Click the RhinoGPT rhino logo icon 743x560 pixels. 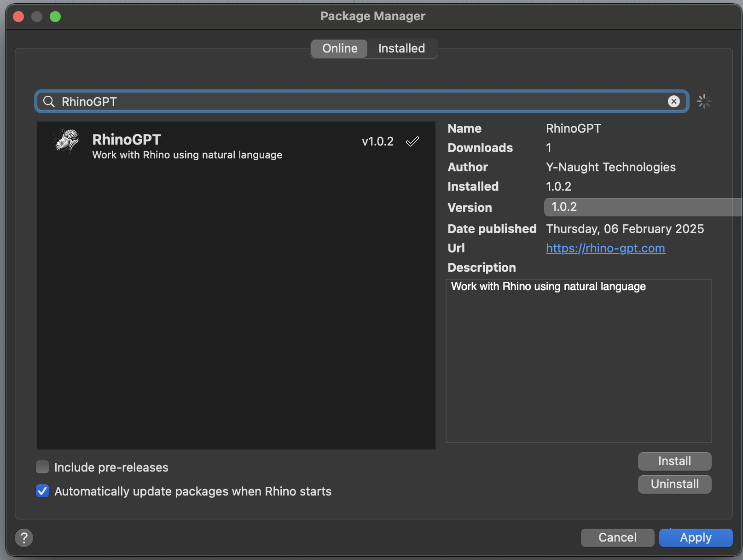tap(67, 141)
